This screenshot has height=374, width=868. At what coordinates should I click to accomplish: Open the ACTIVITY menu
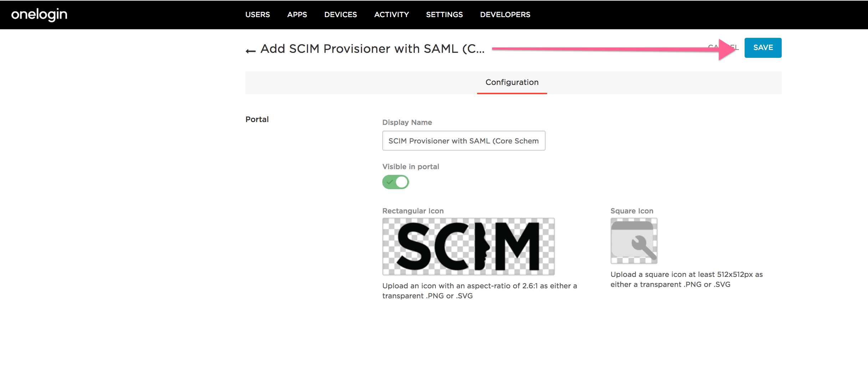coord(392,15)
